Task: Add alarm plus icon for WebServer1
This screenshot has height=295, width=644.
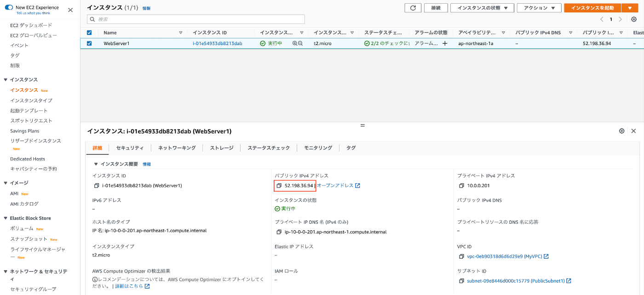Action: pos(445,43)
